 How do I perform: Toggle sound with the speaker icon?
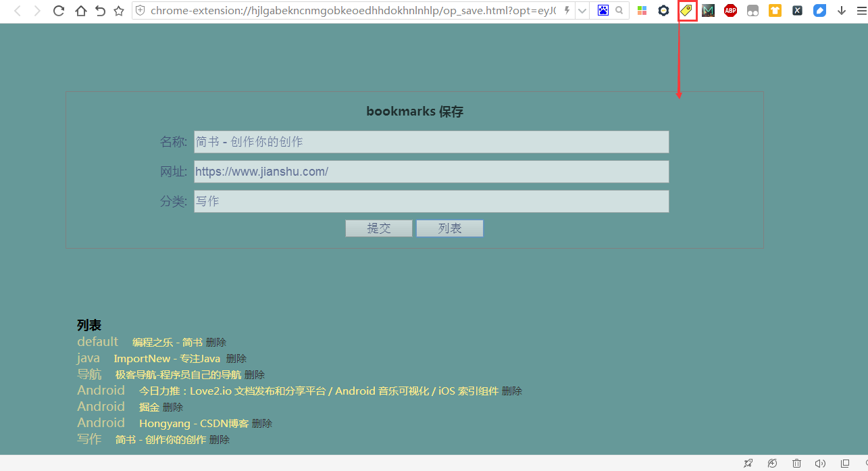tap(820, 463)
